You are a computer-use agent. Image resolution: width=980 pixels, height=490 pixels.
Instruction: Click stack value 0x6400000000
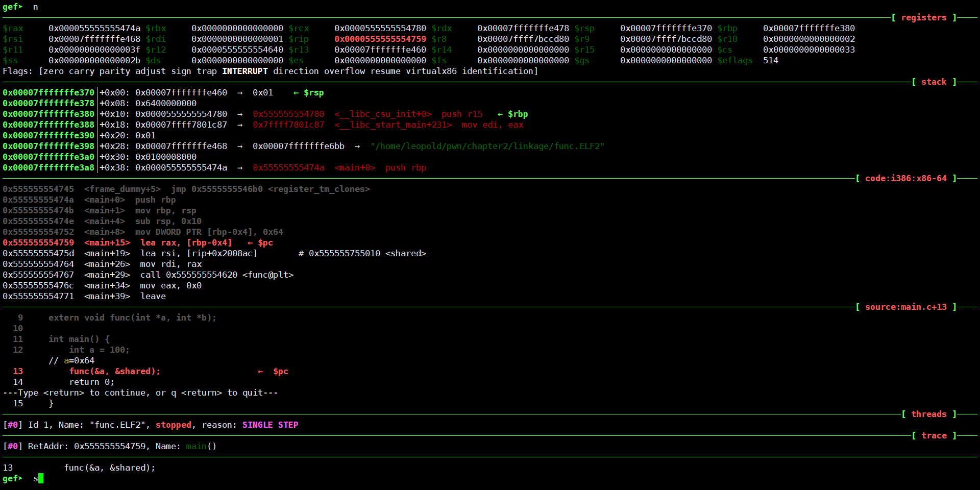tap(166, 103)
